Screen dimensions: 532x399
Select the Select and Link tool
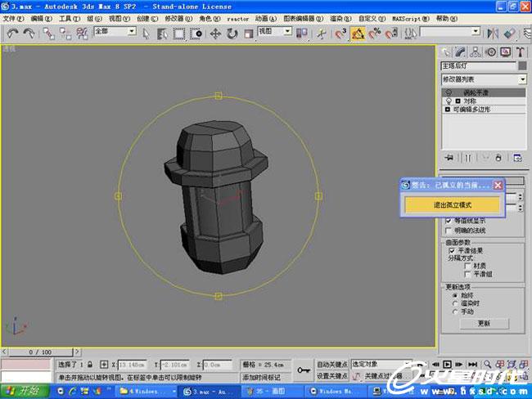coord(48,34)
